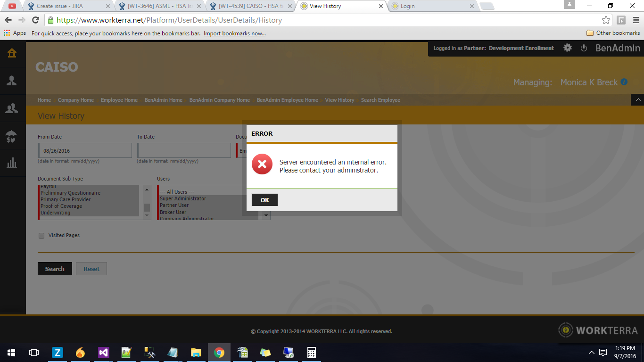This screenshot has width=644, height=362.
Task: Switch to the YouTube pinned tab
Action: click(12, 6)
